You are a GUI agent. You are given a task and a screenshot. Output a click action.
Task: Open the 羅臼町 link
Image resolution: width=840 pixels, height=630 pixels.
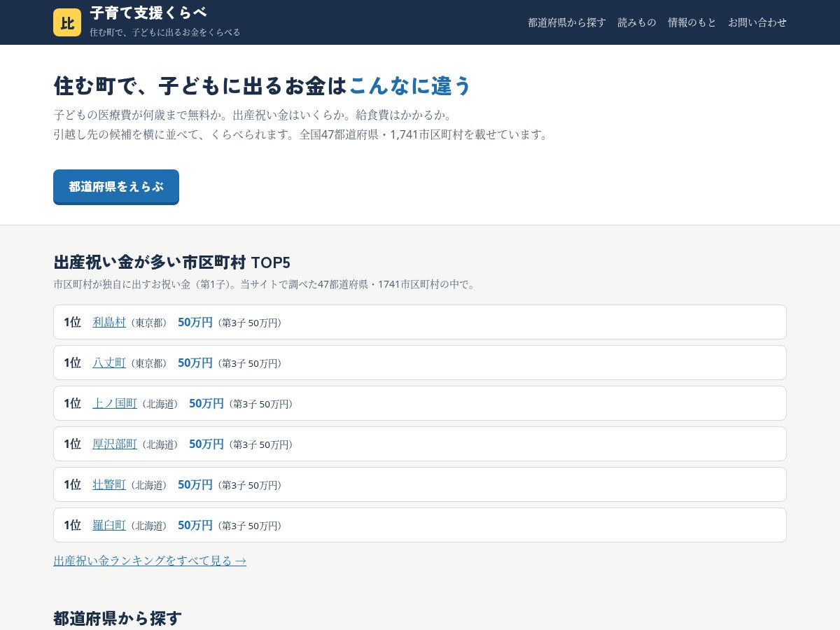click(x=109, y=525)
